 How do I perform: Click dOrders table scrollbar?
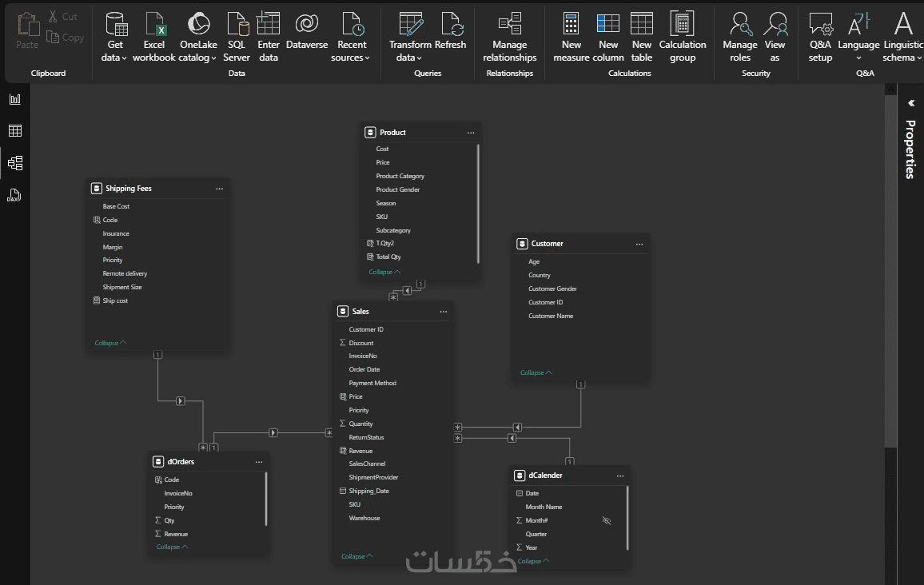tap(265, 499)
